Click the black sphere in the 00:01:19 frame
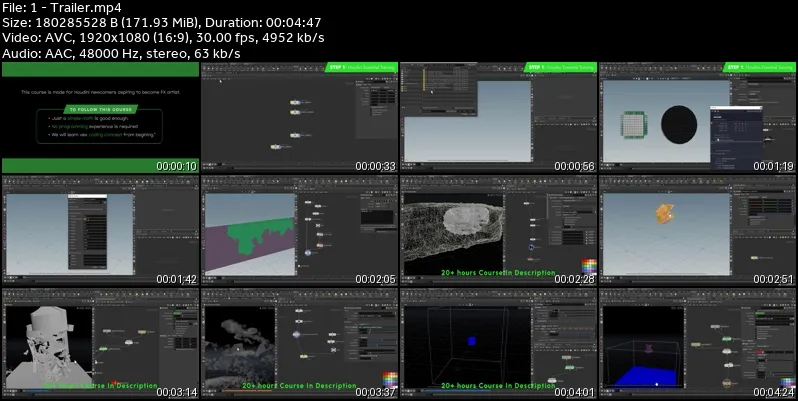798x401 pixels. click(679, 124)
